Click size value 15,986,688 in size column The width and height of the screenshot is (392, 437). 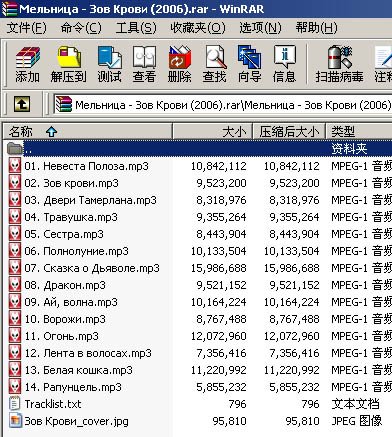219,268
